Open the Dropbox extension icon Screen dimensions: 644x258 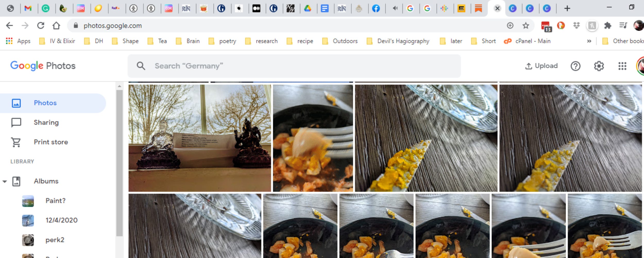(x=577, y=26)
